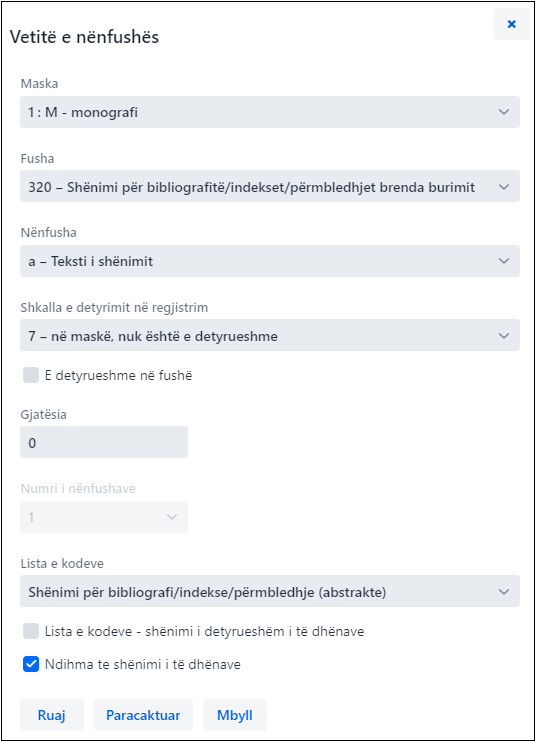The height and width of the screenshot is (741, 537).
Task: Click chevron arrow of Shkalla e detyrimit field
Action: [504, 336]
